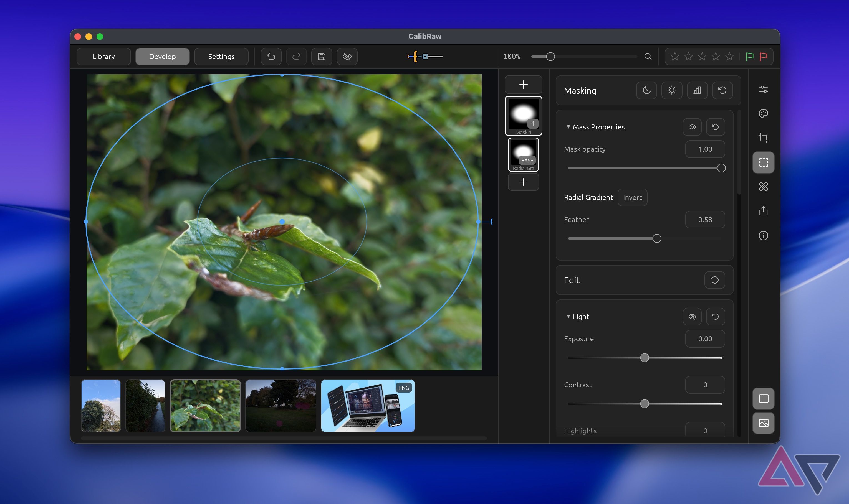Click the moon shadows mask button
The height and width of the screenshot is (504, 849).
tap(646, 90)
